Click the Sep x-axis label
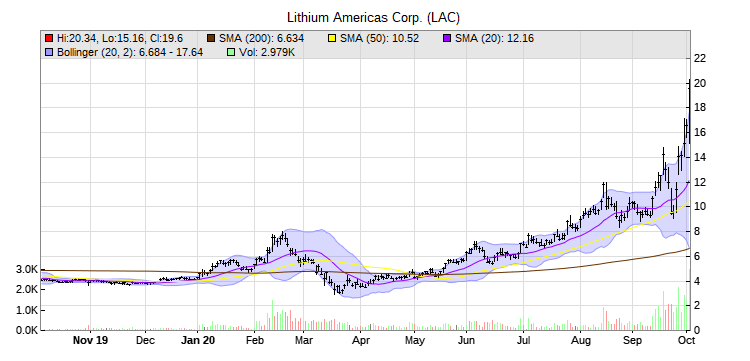Screen dimensions: 750x361 click(632, 340)
